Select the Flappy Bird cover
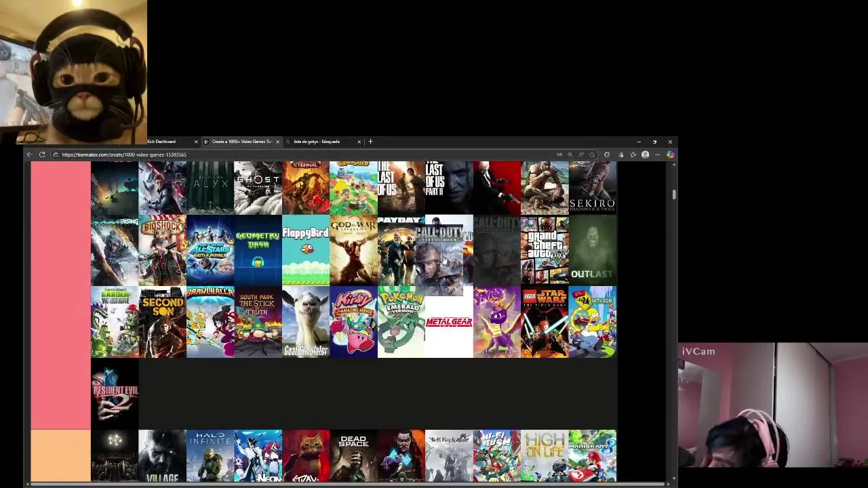The height and width of the screenshot is (488, 868). pos(306,250)
